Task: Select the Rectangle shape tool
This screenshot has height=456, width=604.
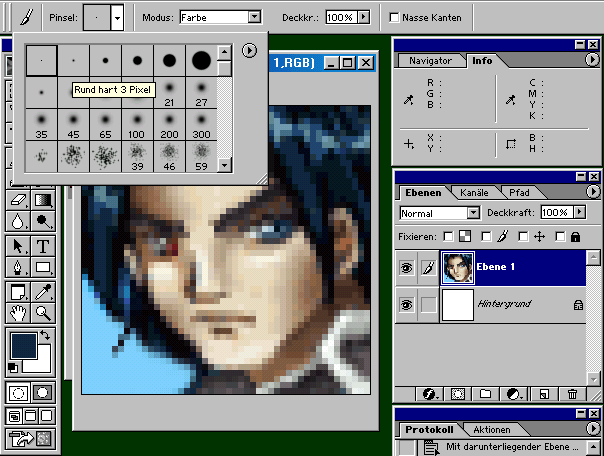Action: pyautogui.click(x=43, y=267)
